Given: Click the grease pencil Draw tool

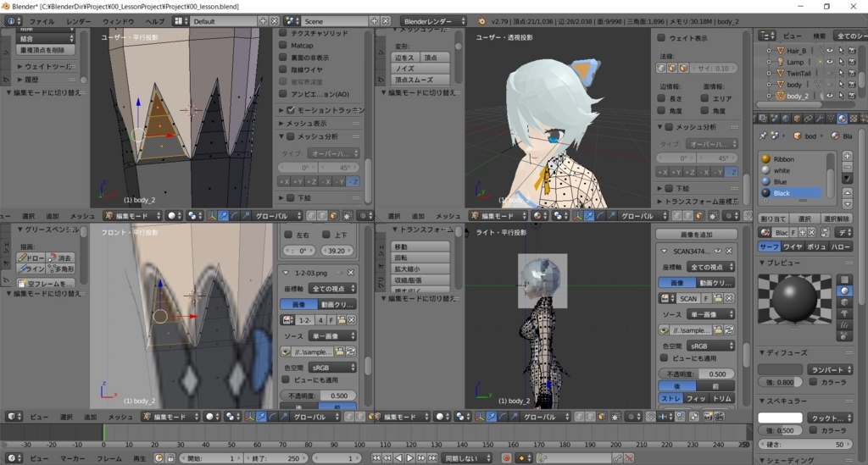Looking at the screenshot, I should coord(31,257).
